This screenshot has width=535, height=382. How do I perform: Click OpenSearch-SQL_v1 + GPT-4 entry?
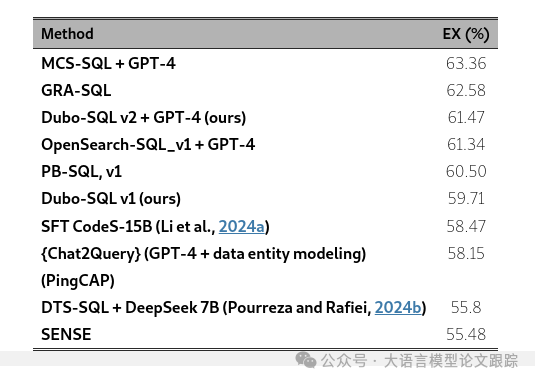click(148, 145)
